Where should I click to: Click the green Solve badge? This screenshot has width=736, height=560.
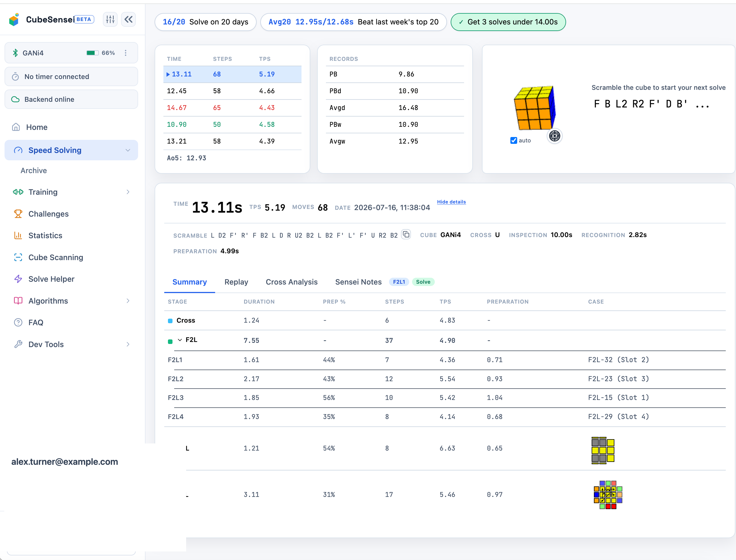pos(423,282)
